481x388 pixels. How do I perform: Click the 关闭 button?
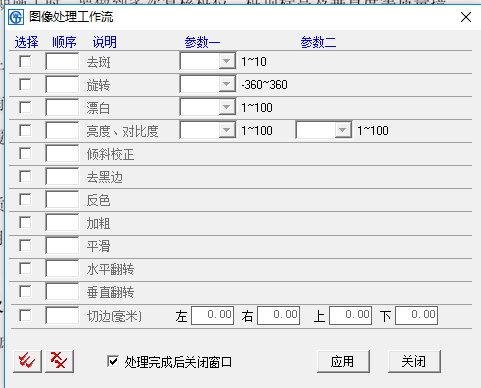414,361
